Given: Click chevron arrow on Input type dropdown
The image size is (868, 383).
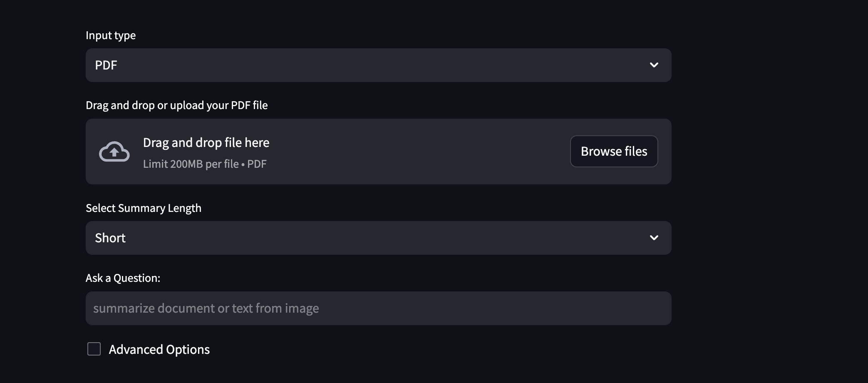Looking at the screenshot, I should (654, 65).
